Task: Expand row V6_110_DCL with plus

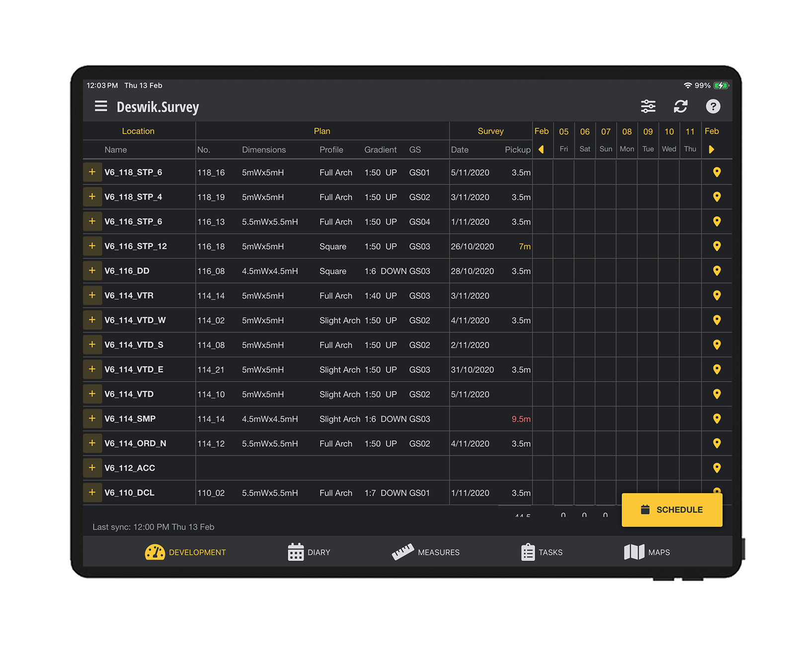Action: point(92,492)
